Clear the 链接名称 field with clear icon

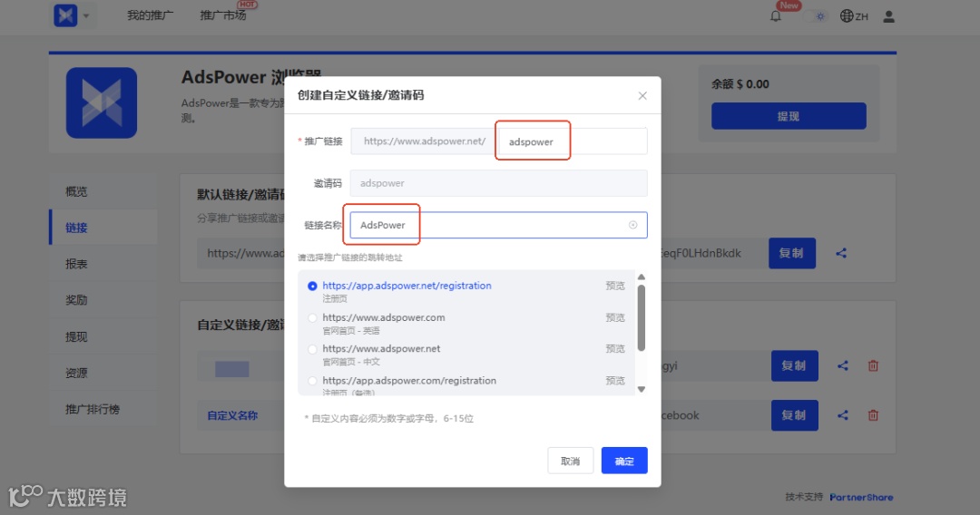(633, 225)
